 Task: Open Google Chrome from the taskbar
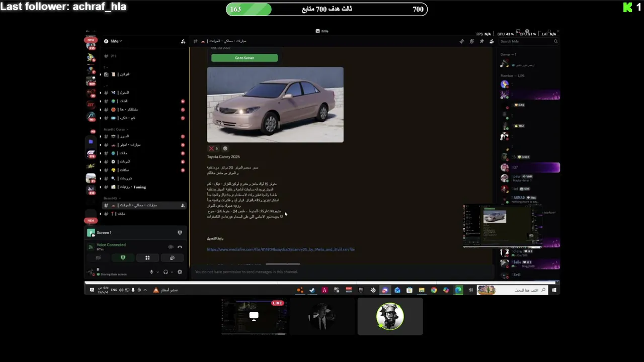pyautogui.click(x=434, y=290)
